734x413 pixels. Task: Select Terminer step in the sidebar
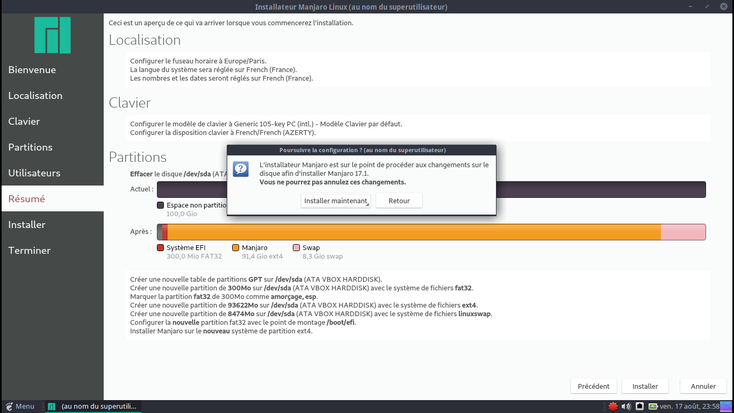click(52, 251)
